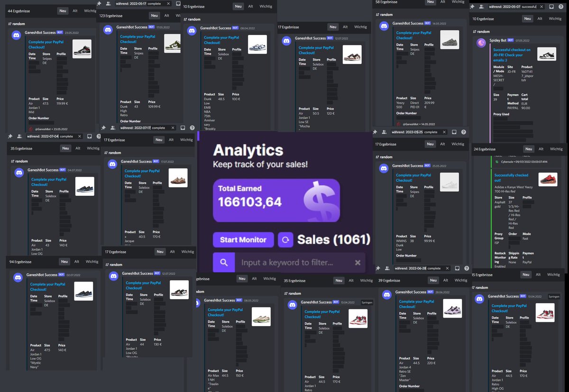Open the inbox icon beside 2022-05-25 search
Image resolution: width=569 pixels, height=392 pixels.
point(454,132)
